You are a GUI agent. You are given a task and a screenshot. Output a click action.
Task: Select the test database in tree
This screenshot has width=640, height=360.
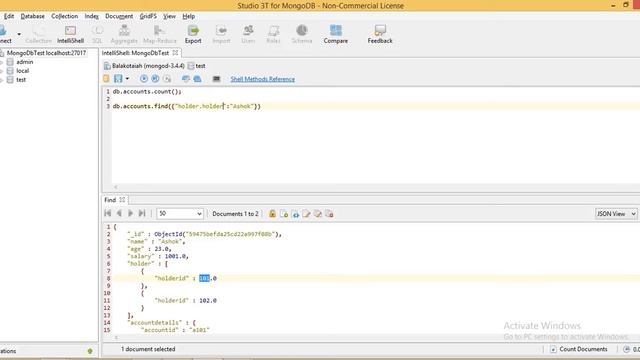point(21,80)
